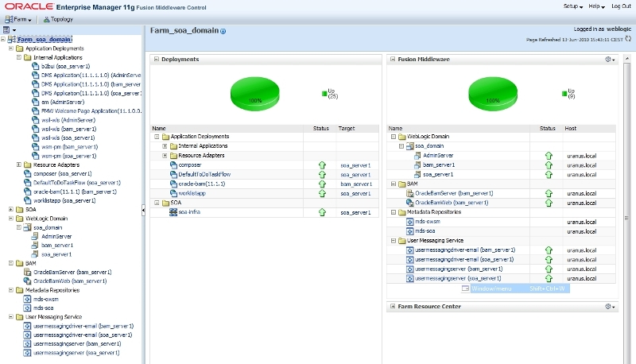
Task: Click usermessagingdriver-email (bam_server1) icon in tree
Action: (x=27, y=326)
